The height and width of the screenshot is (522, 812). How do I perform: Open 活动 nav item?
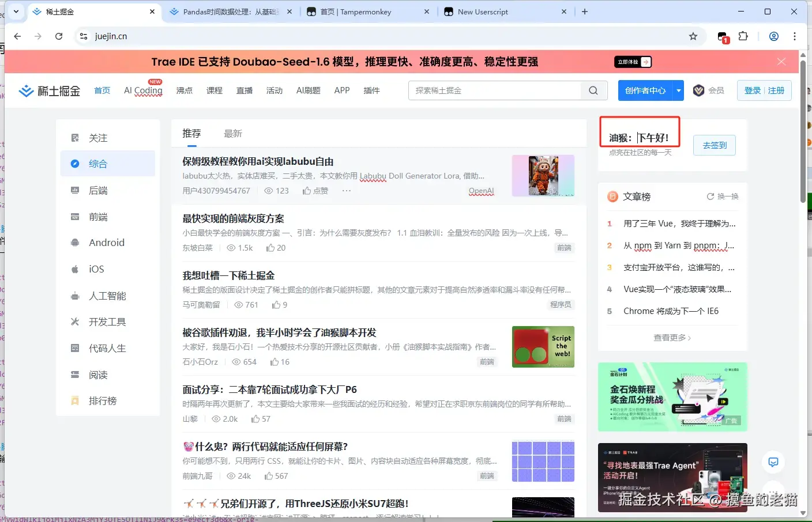[x=275, y=90]
